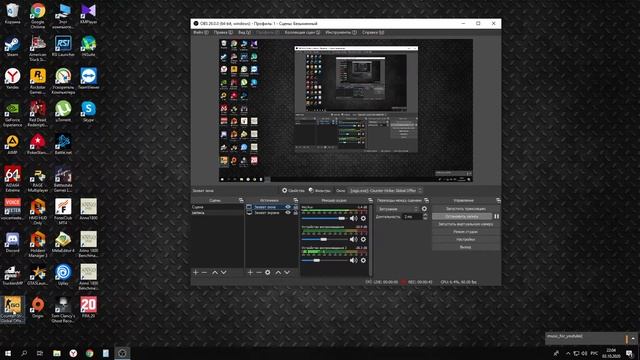Add a new source with the plus icon in Источники
This screenshot has width=640, height=360.
(250, 272)
